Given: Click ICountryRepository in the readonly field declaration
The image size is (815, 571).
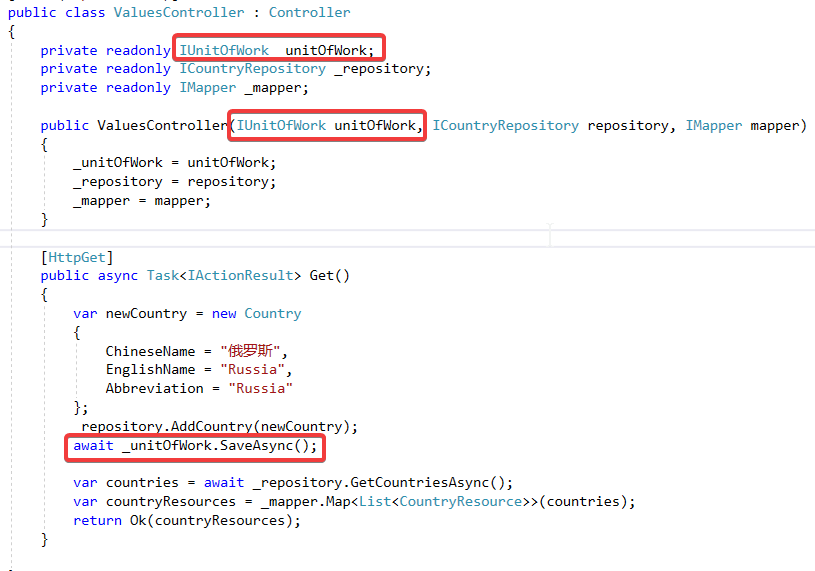Looking at the screenshot, I should pos(253,69).
